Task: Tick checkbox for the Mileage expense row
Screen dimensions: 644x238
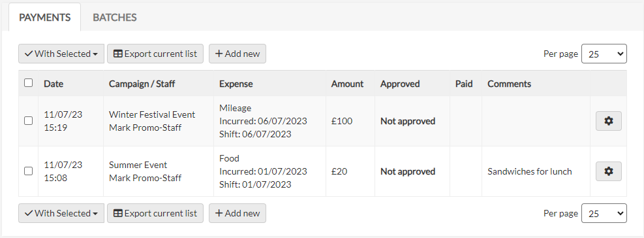Action: click(28, 121)
